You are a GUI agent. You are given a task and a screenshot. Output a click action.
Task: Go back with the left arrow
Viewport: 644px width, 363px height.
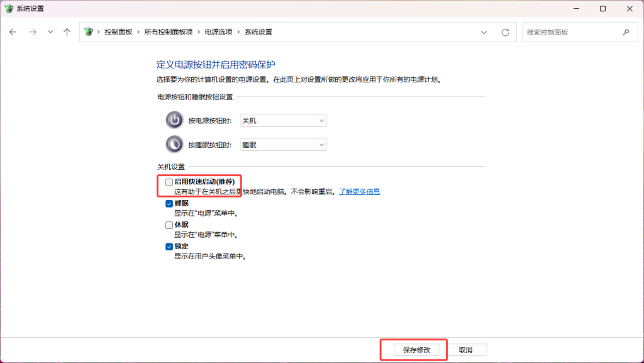[x=13, y=32]
